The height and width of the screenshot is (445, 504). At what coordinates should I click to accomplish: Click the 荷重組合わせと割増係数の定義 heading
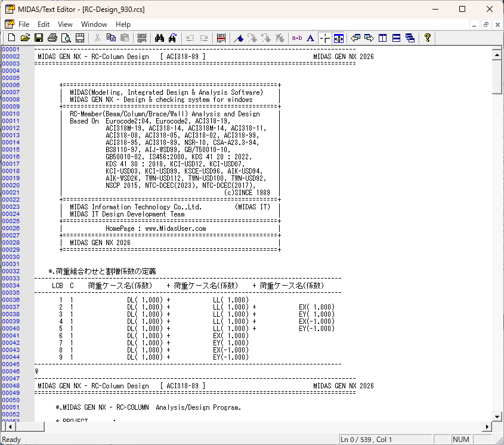106,271
